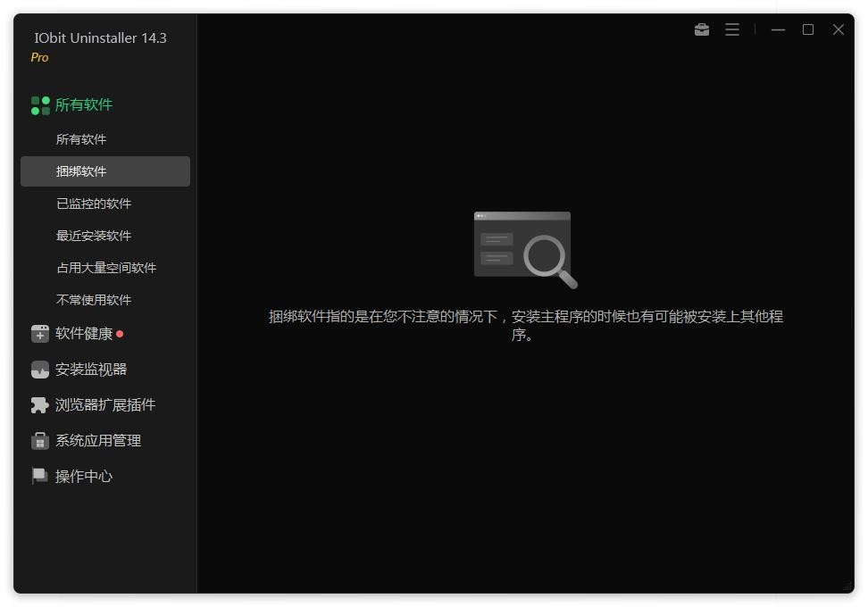Screen dimensions: 868x607
Task: Open 操作中心 section
Action: tap(84, 477)
